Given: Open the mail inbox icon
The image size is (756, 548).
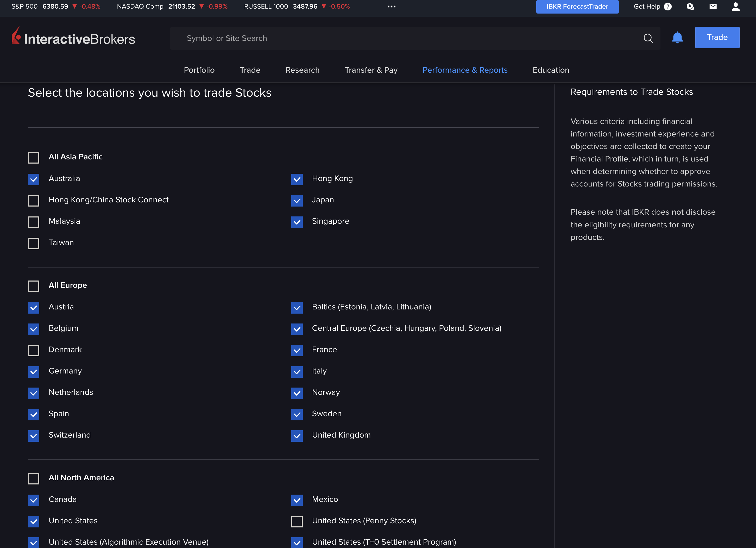Looking at the screenshot, I should coord(713,7).
